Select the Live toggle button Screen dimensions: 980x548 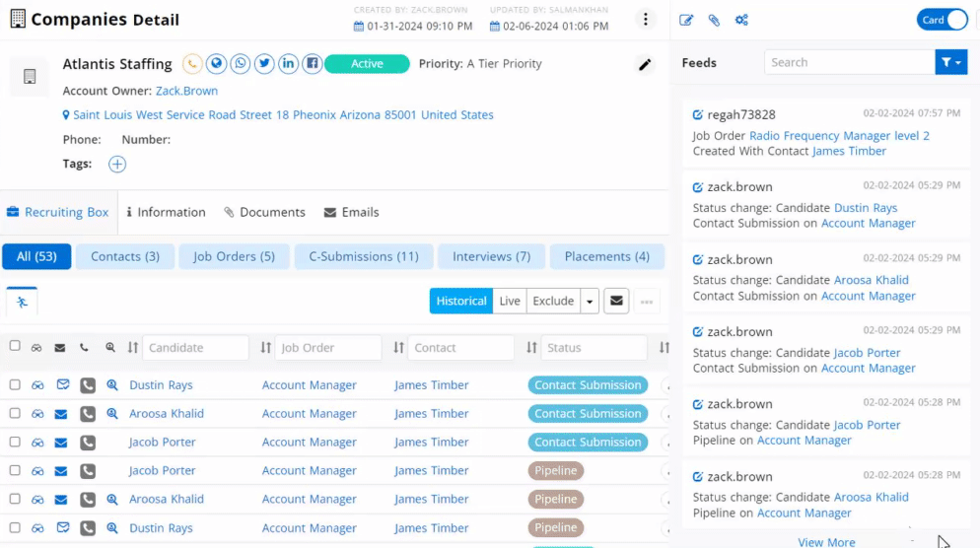[510, 302]
